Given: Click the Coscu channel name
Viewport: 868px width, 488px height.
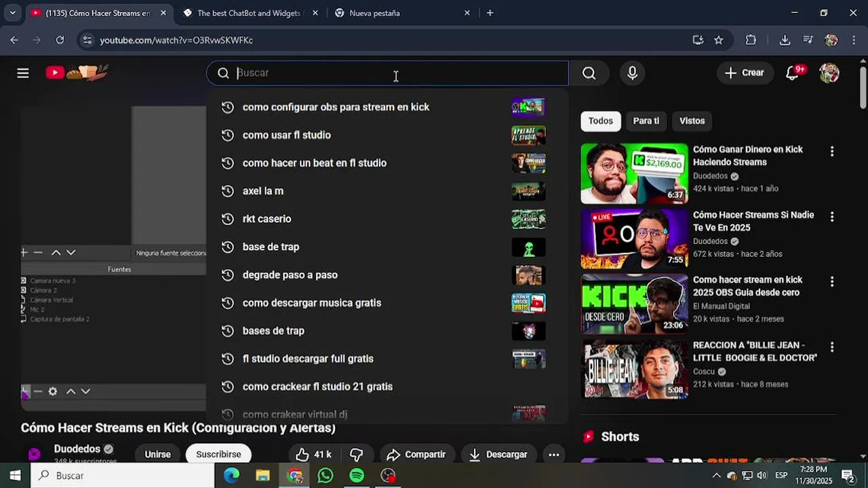Looking at the screenshot, I should coord(704,371).
